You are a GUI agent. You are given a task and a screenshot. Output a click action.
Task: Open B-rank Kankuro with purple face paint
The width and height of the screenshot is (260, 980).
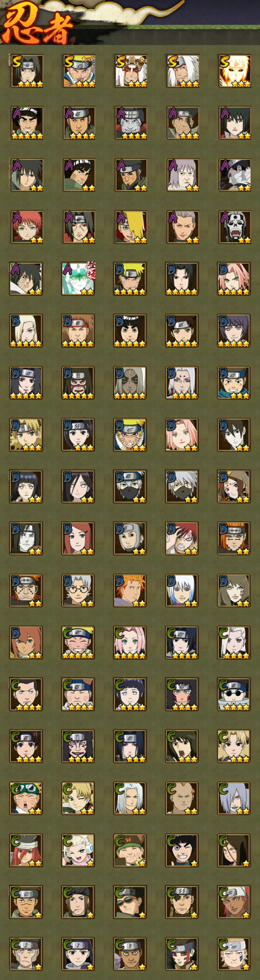pos(78,383)
